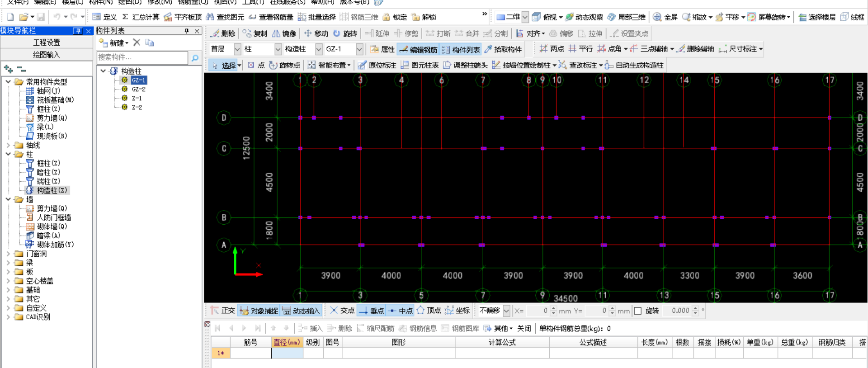The height and width of the screenshot is (368, 868).
Task: Click the 删除 (delete) tool
Action: [223, 33]
